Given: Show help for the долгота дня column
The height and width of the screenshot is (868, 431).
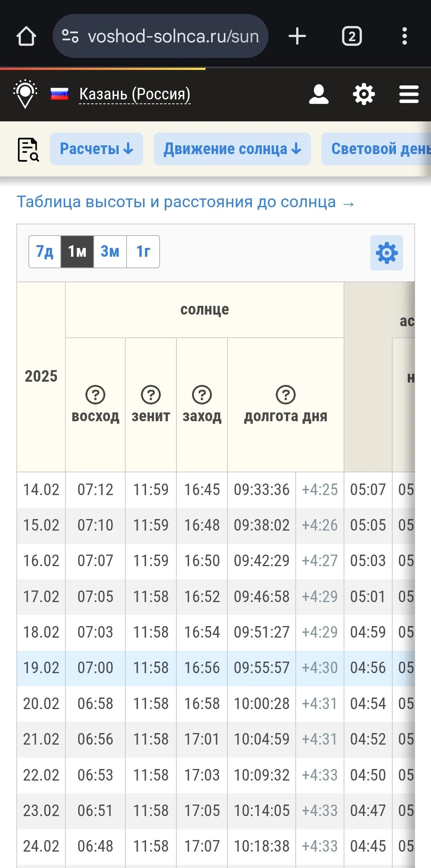Looking at the screenshot, I should [286, 395].
